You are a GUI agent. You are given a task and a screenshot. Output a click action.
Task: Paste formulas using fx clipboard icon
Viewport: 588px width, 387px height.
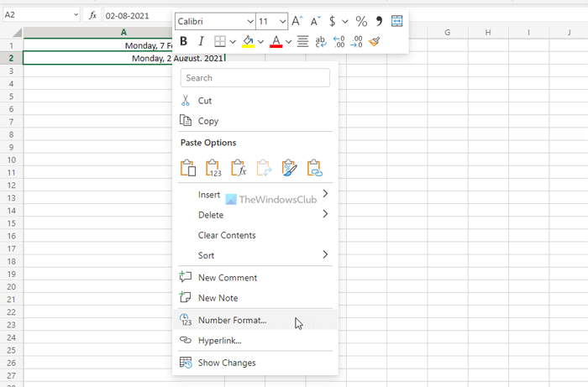(238, 168)
